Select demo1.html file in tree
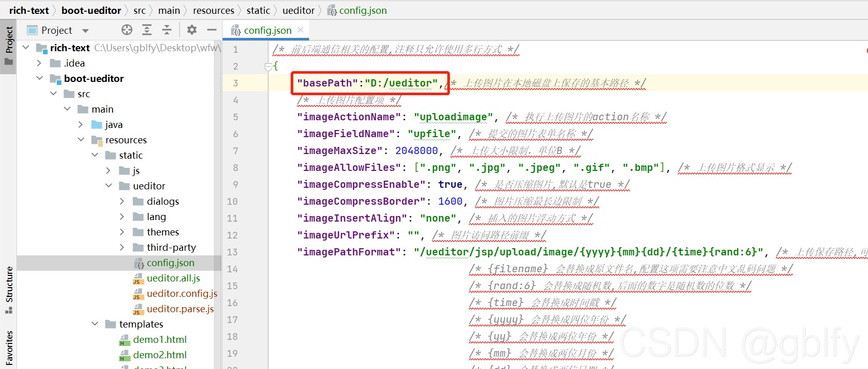 pos(160,339)
